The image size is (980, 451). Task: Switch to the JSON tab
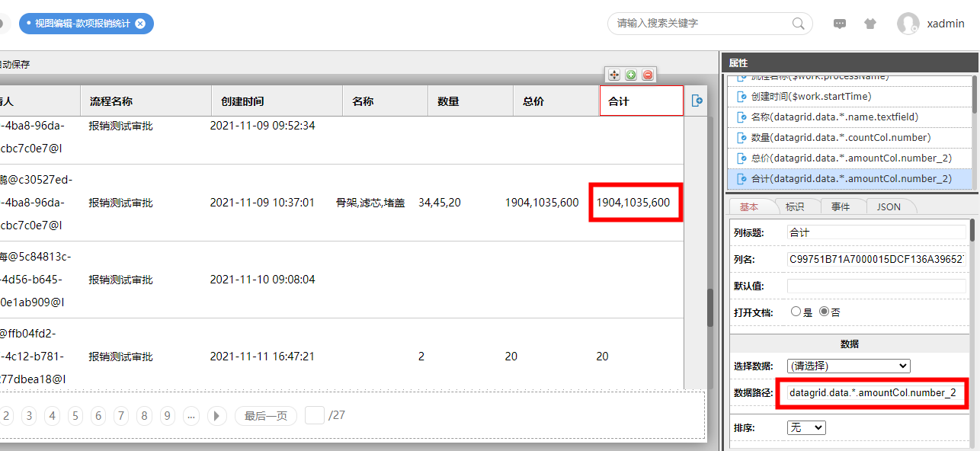coord(889,207)
